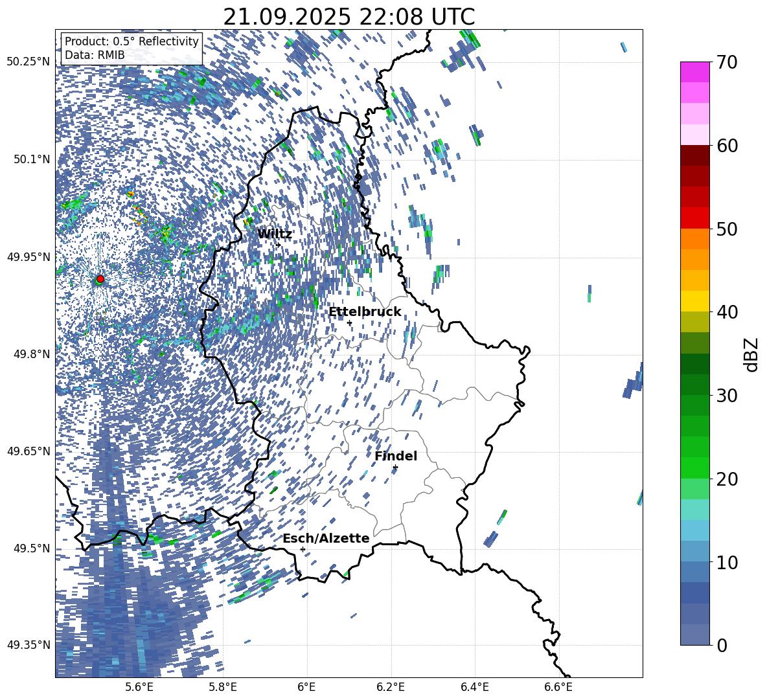Click the 49.5°N latitude label
The image size is (767, 700).
(31, 548)
